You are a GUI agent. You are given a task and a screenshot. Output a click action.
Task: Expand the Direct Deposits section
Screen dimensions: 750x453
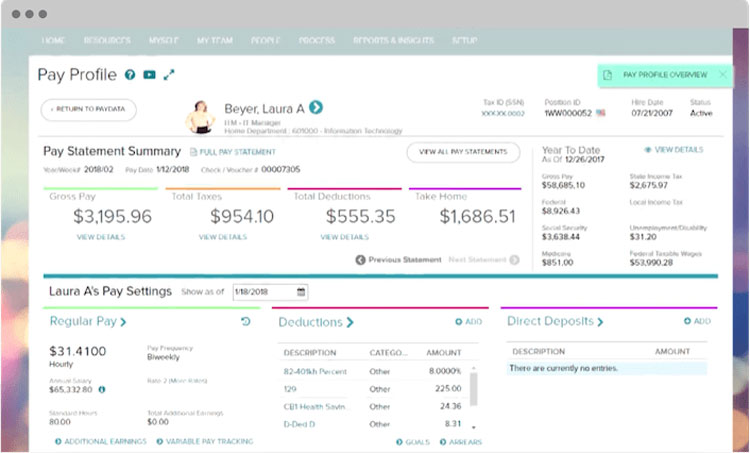pyautogui.click(x=555, y=321)
